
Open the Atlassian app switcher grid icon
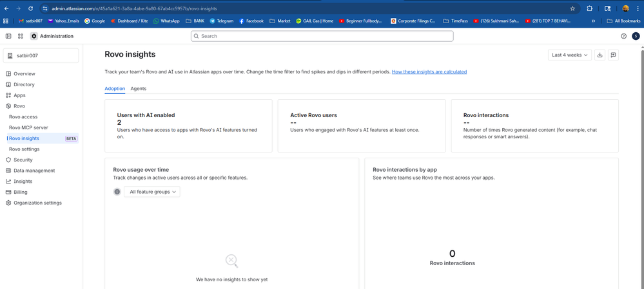(x=21, y=36)
